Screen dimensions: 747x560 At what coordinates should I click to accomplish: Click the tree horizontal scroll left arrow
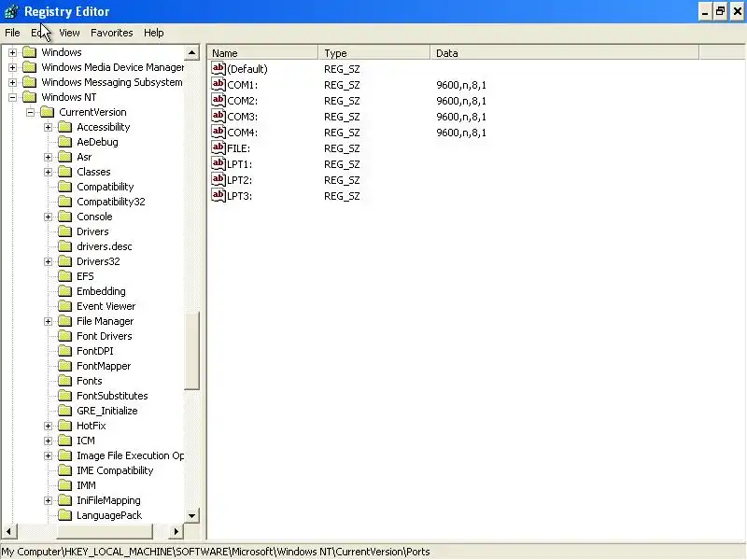[8, 531]
